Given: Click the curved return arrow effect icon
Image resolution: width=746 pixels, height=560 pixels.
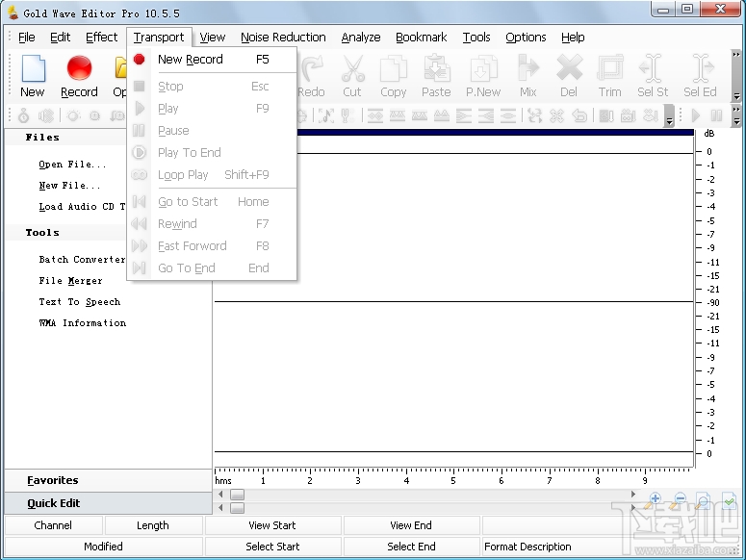Looking at the screenshot, I should (x=579, y=115).
